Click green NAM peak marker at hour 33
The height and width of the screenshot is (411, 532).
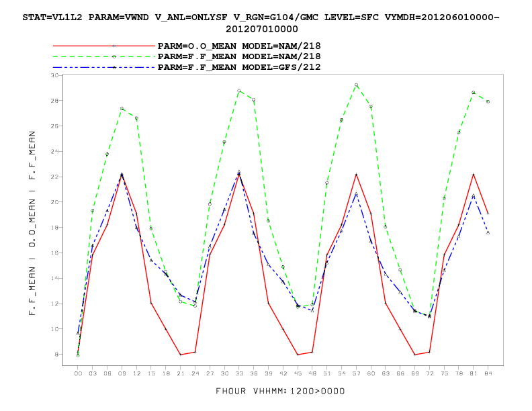tap(239, 91)
